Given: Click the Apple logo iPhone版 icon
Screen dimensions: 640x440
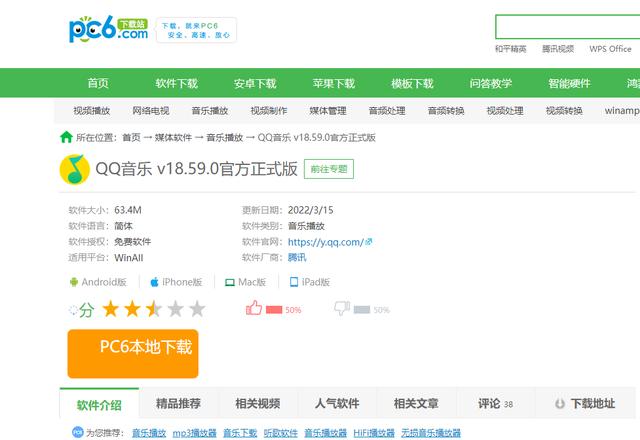Looking at the screenshot, I should click(154, 282).
